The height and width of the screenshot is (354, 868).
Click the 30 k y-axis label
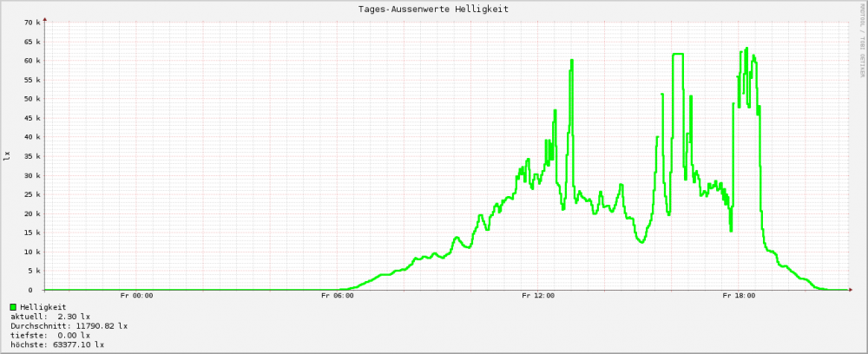32,175
